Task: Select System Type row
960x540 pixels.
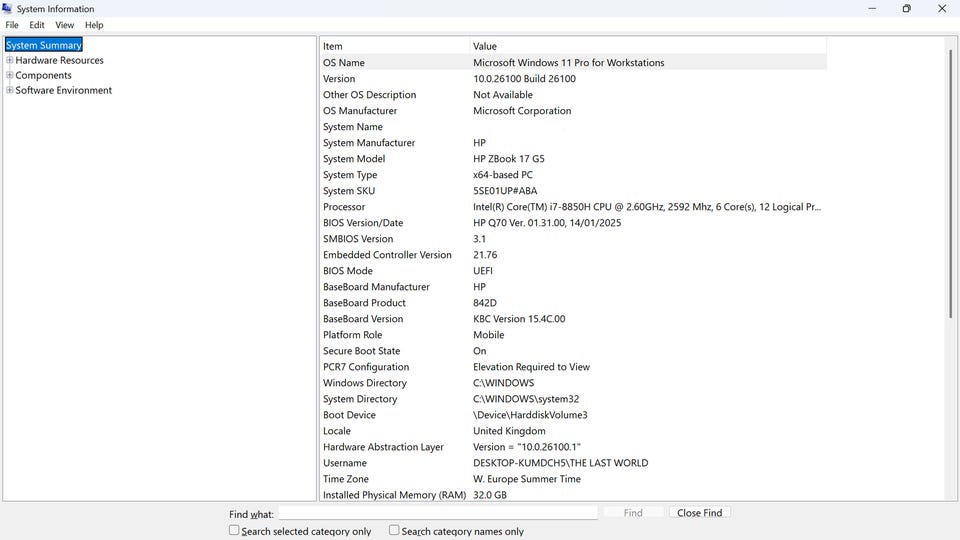Action: click(x=573, y=174)
